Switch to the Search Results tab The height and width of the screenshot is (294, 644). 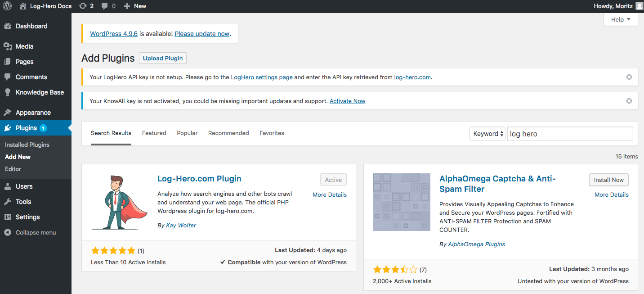coord(111,133)
